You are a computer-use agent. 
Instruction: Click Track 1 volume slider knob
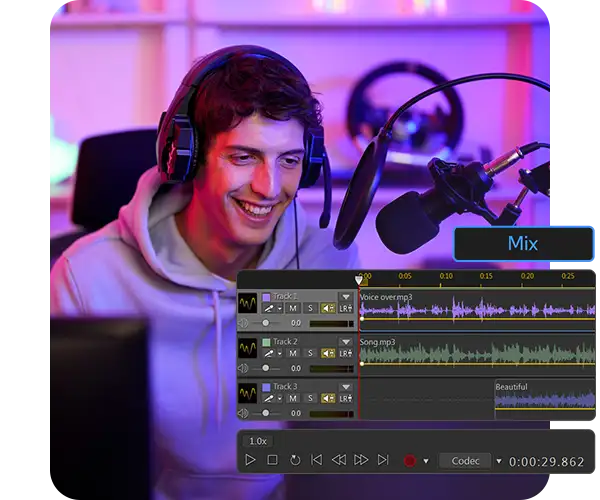[x=266, y=323]
